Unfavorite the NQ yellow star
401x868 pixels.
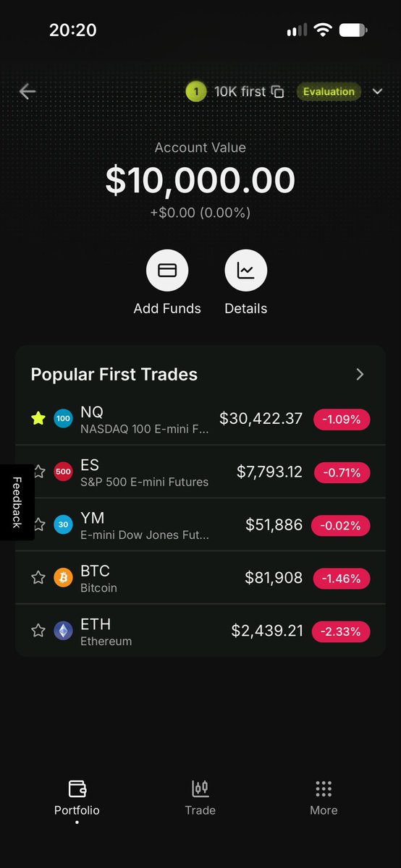click(x=38, y=418)
